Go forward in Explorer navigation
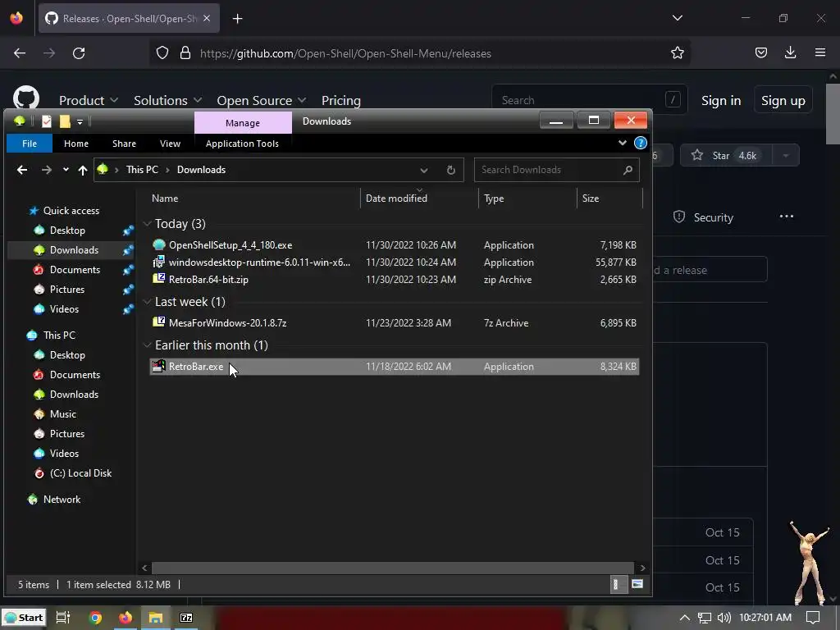Viewport: 840px width, 630px height. [x=47, y=170]
